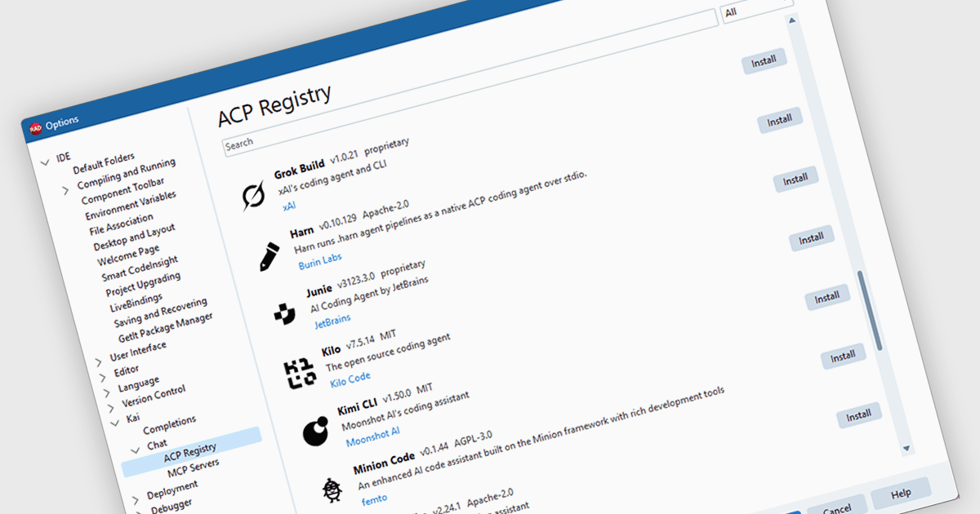Screen dimensions: 980x514
Task: Collapse the IDE tree node
Action: pos(45,162)
